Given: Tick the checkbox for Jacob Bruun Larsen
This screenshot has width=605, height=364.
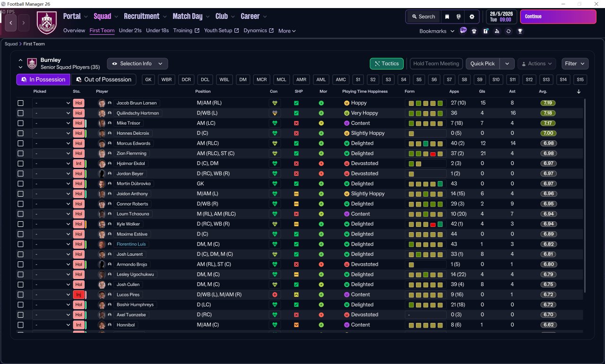Looking at the screenshot, I should (x=20, y=103).
